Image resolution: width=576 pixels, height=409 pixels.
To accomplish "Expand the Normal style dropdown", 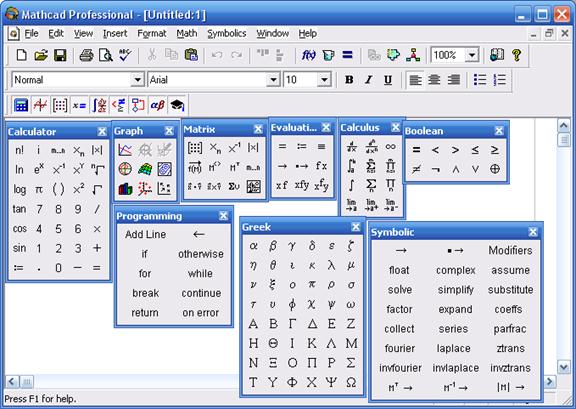I will (137, 80).
